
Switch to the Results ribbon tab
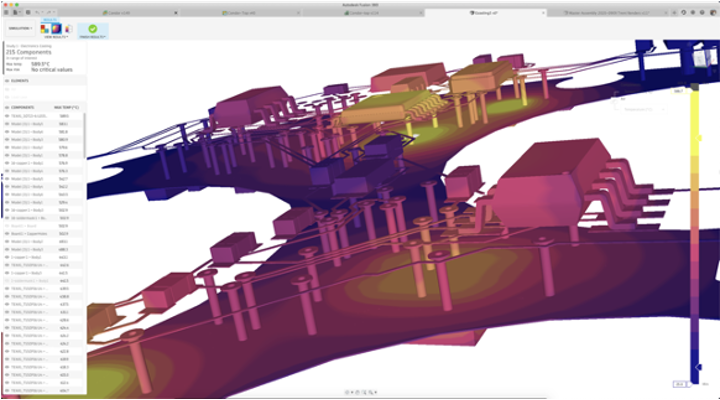[50, 20]
